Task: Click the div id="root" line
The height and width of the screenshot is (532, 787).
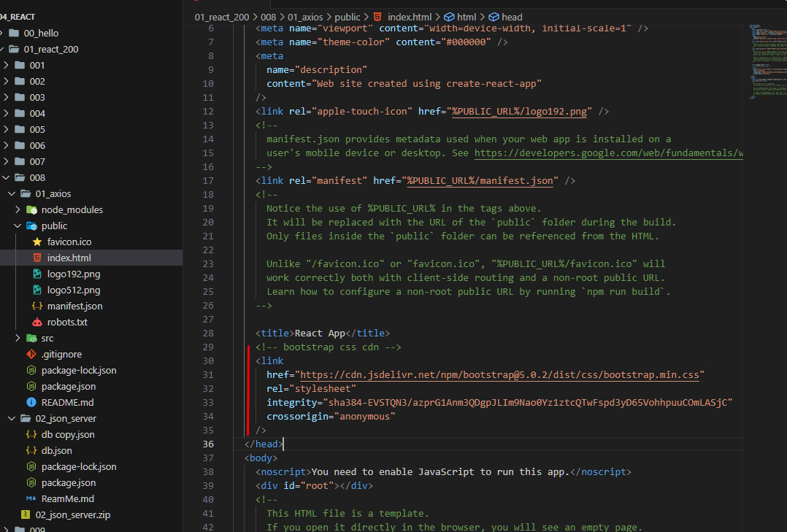Action: [x=314, y=486]
